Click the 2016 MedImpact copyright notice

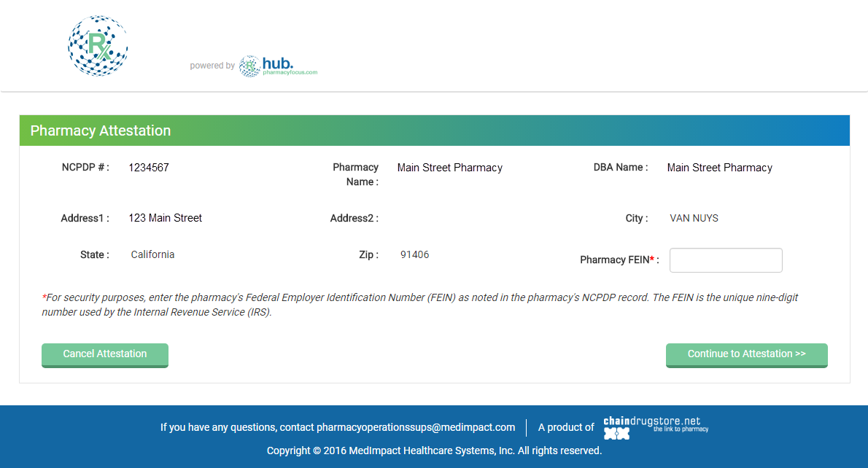pos(434,451)
